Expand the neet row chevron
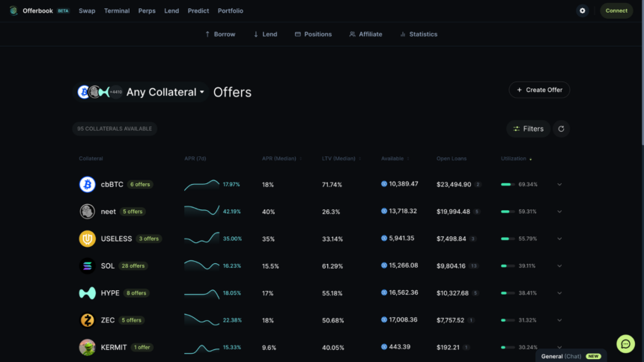 click(559, 212)
